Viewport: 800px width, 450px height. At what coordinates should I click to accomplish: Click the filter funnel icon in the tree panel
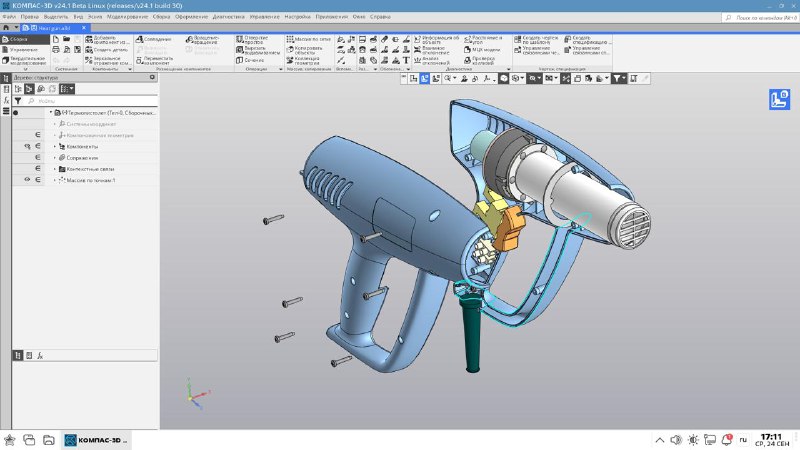pyautogui.click(x=18, y=101)
